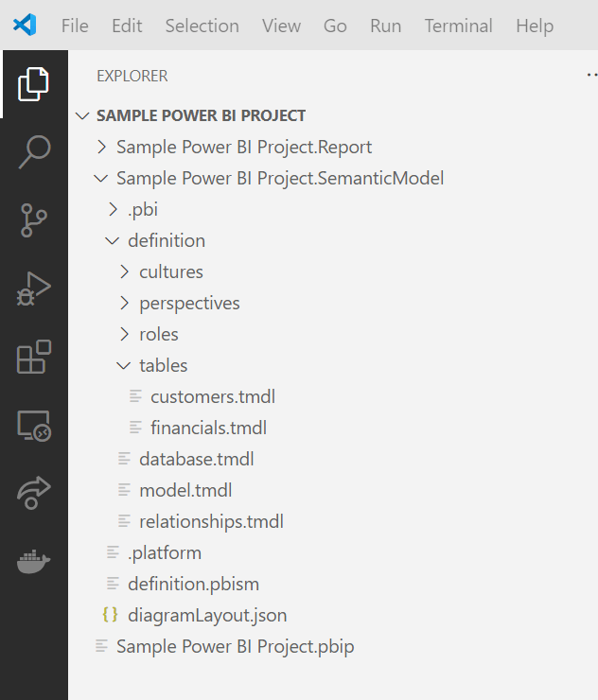Viewport: 598px width, 700px height.
Task: Click the file icon beside customers.tmdl
Action: (135, 396)
